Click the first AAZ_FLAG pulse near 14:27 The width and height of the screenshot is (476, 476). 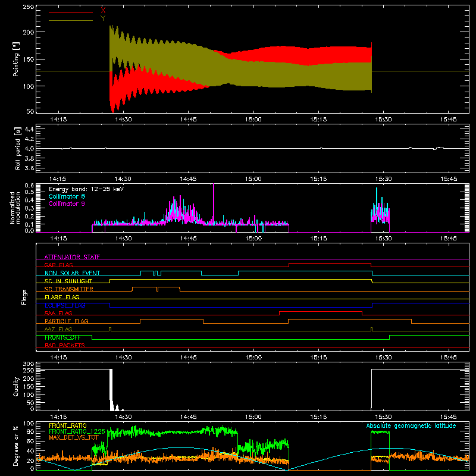point(110,330)
